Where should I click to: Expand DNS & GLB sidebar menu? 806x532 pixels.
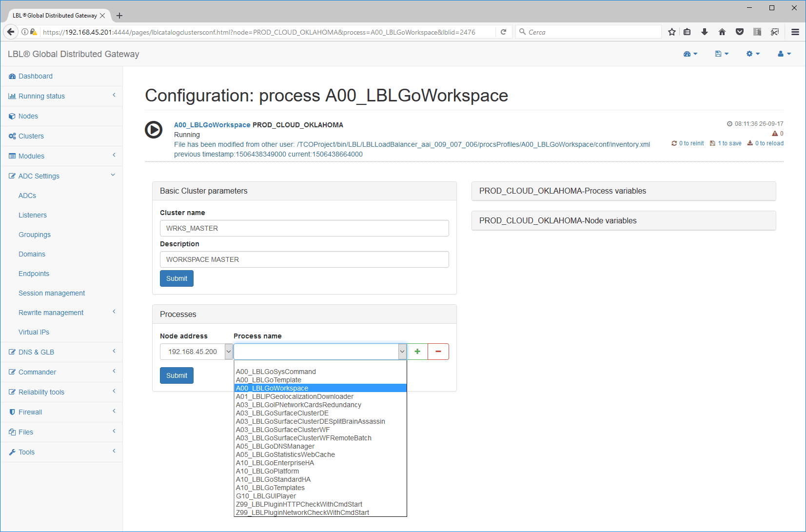point(61,352)
